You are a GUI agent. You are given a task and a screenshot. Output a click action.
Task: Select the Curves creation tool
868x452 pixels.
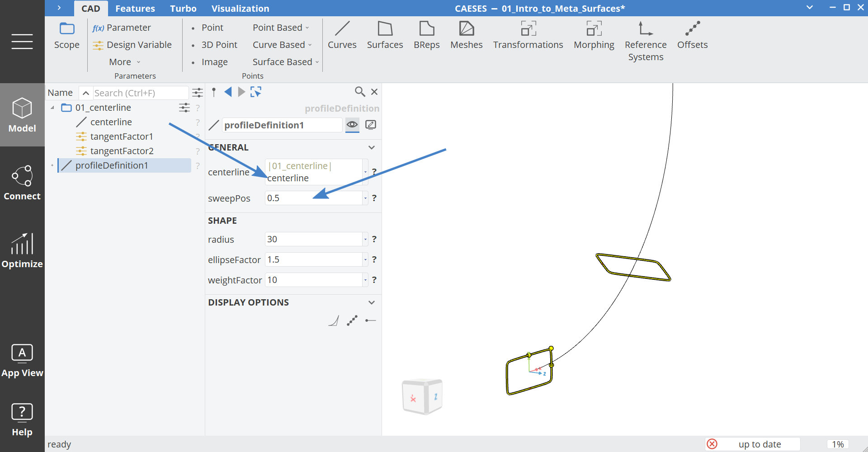point(342,35)
